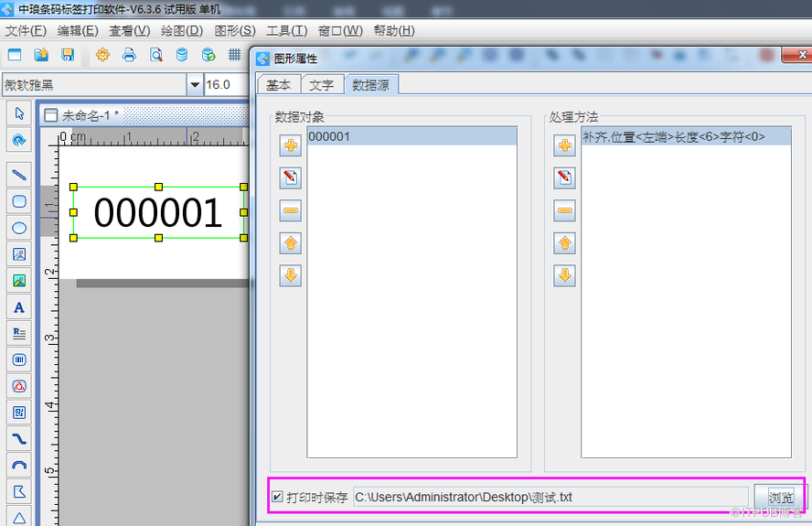Click the 浏览 browse button

[x=779, y=498]
